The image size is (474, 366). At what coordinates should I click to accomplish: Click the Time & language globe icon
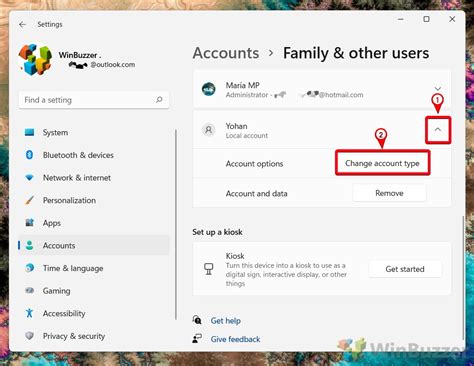(30, 268)
